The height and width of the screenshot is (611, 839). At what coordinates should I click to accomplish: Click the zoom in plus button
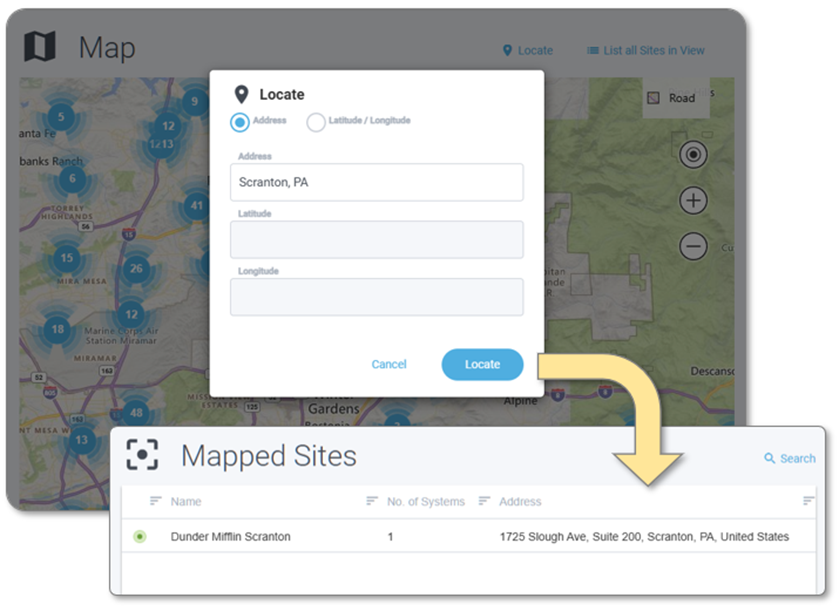(x=693, y=201)
